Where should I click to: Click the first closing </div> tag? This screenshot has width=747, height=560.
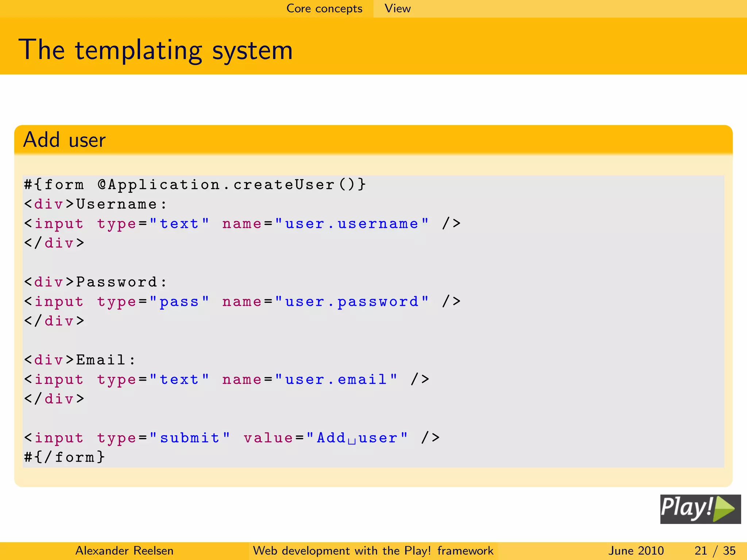(54, 243)
